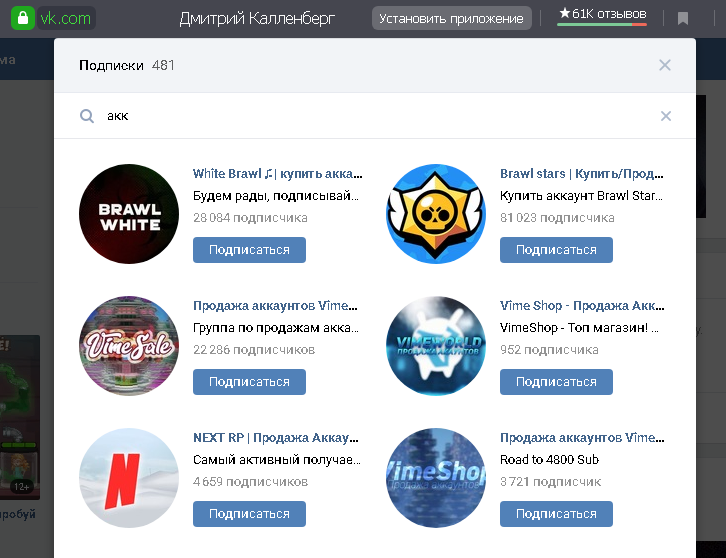Open the Brawl Stars skull badge avatar
Screen dimensions: 726x558
click(436, 214)
